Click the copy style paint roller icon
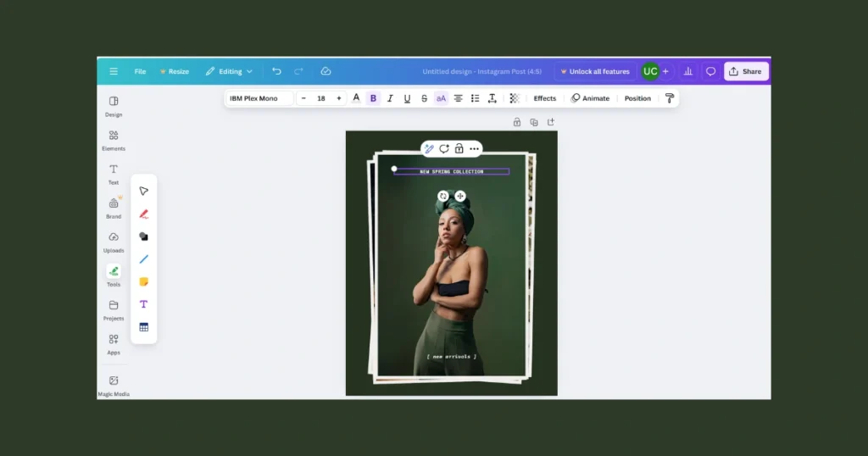868x456 pixels. [670, 98]
